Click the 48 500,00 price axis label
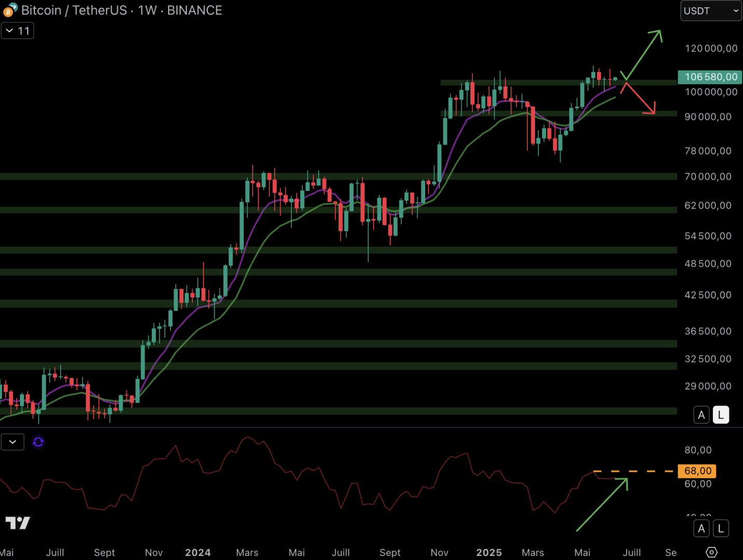 pyautogui.click(x=708, y=263)
